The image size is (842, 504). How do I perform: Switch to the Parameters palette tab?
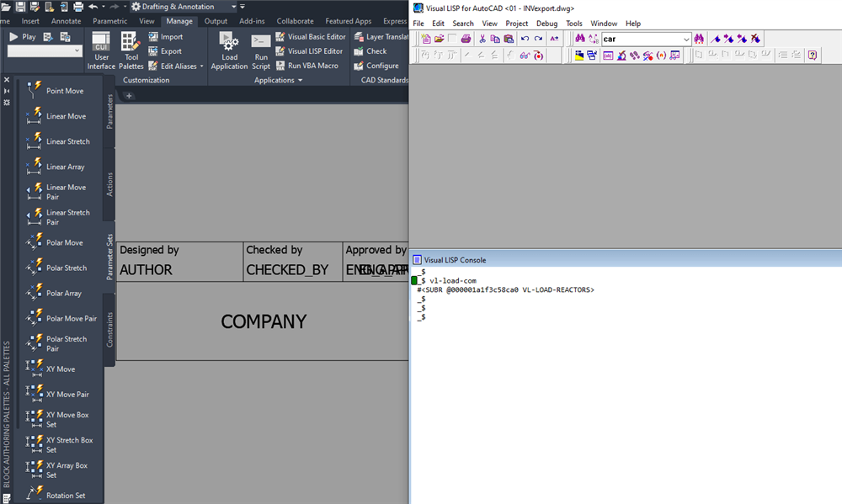pyautogui.click(x=109, y=112)
